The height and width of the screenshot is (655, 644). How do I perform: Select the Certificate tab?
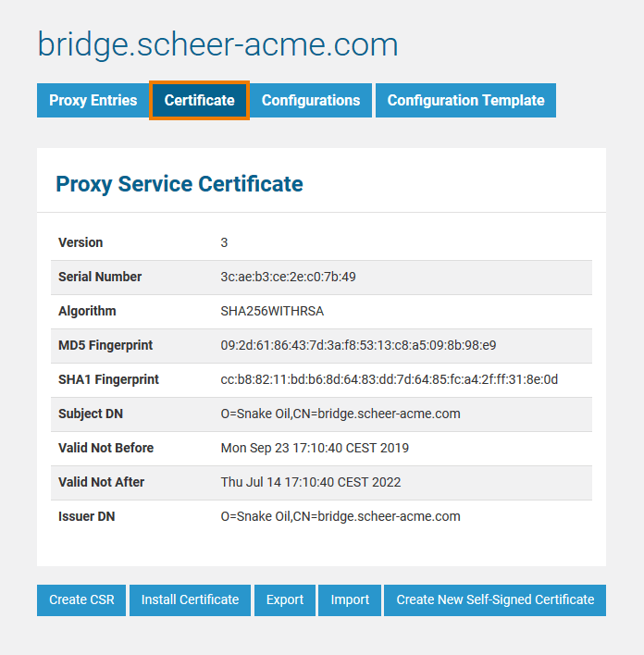pyautogui.click(x=199, y=101)
